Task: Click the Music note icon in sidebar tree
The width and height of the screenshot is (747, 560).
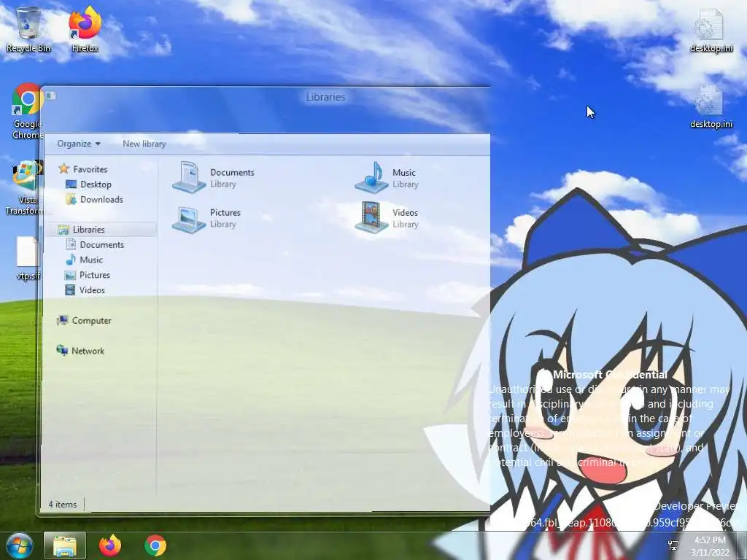Action: click(x=71, y=260)
